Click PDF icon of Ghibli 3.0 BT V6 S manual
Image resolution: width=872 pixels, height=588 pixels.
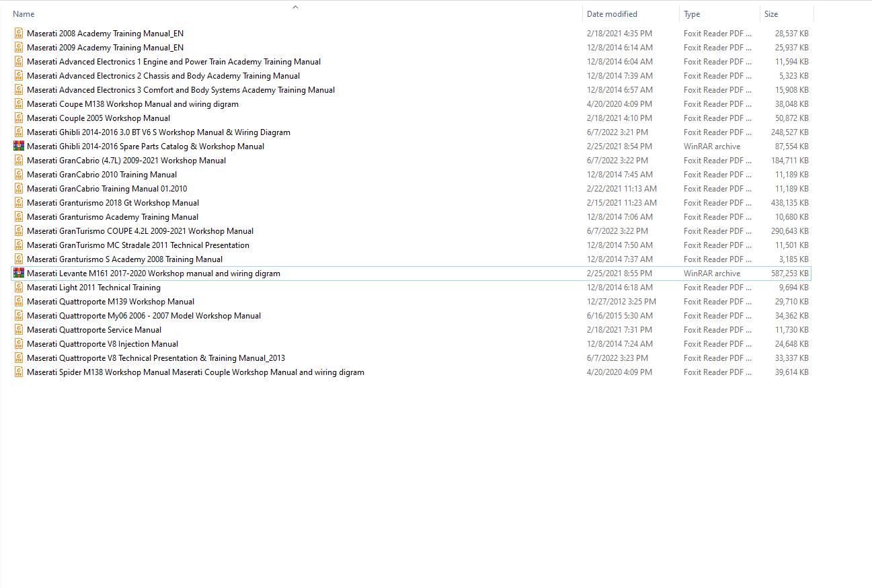[19, 132]
